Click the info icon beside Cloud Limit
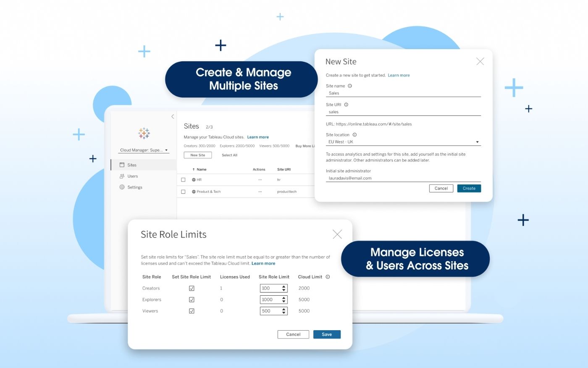The height and width of the screenshot is (368, 588). pyautogui.click(x=327, y=276)
